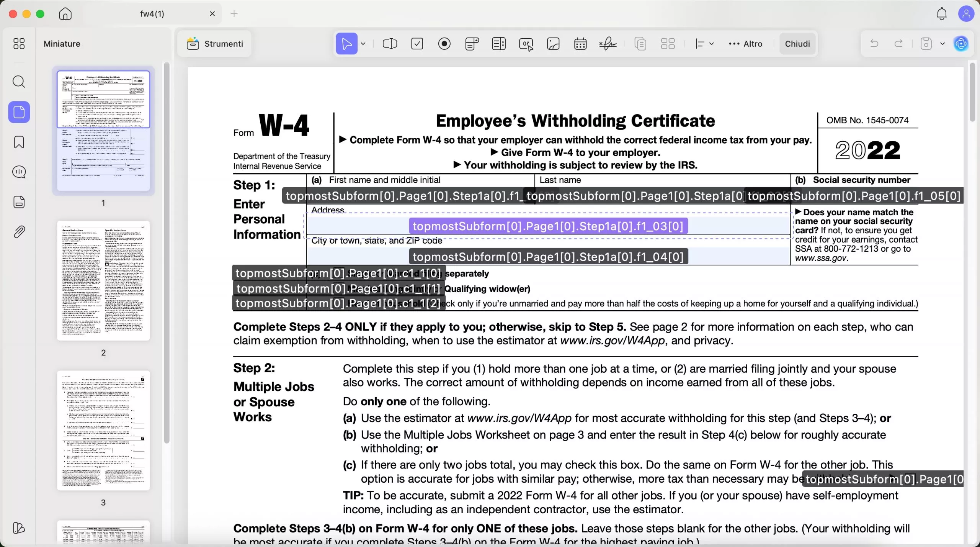Image resolution: width=980 pixels, height=547 pixels.
Task: Select the partially visible page 4 thumbnail
Action: pos(103,532)
